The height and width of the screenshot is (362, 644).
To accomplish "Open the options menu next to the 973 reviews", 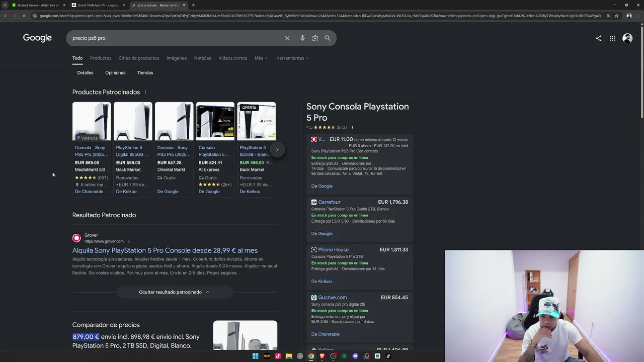I will [x=352, y=128].
